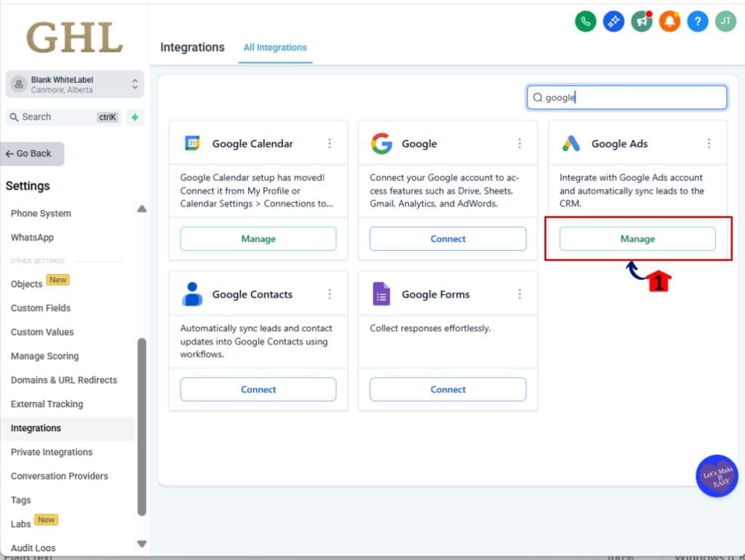Open Google Calendar card options menu

pos(330,143)
